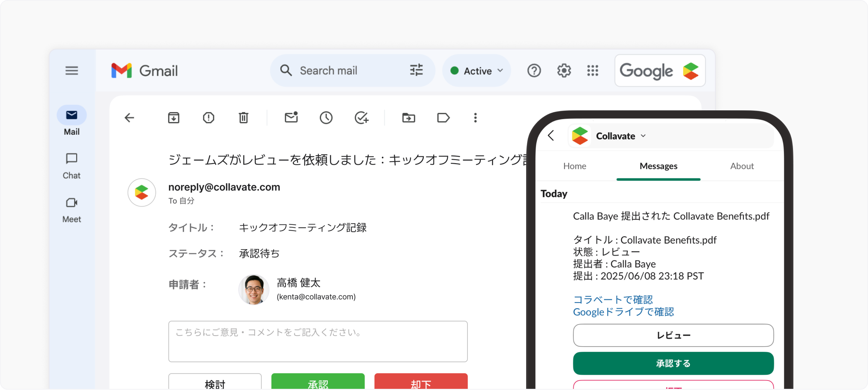This screenshot has height=390, width=868.
Task: Click the Search mail field
Action: (x=352, y=71)
